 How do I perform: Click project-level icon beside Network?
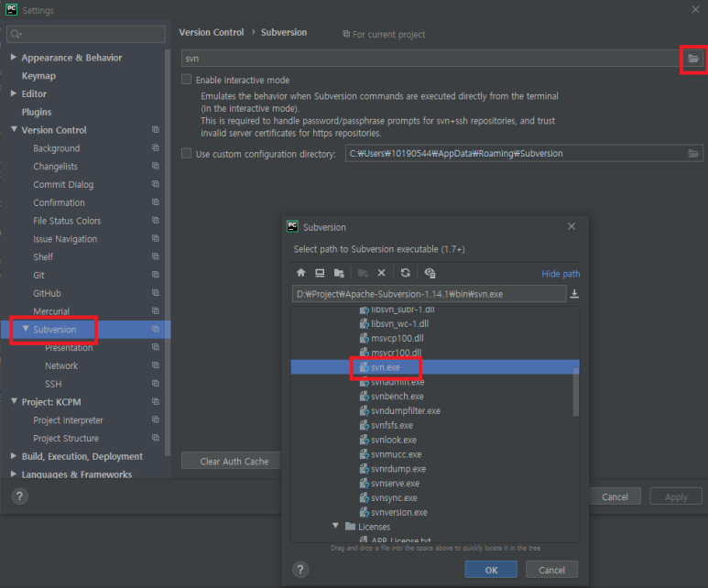coord(156,365)
